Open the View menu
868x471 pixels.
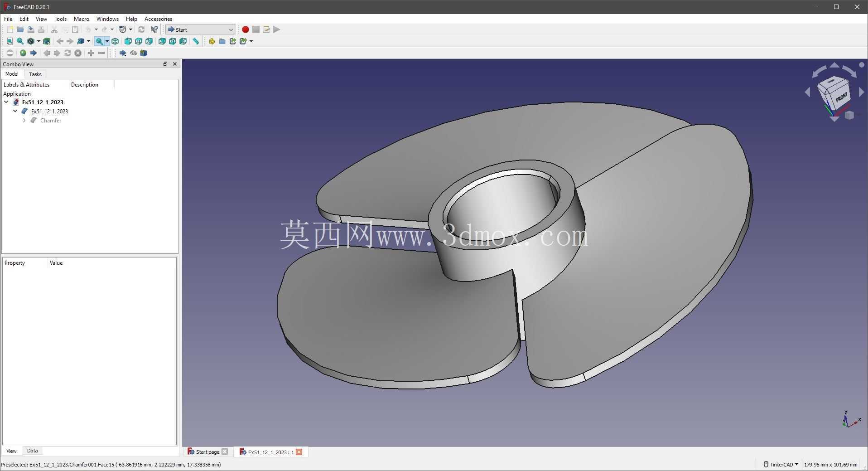coord(41,19)
